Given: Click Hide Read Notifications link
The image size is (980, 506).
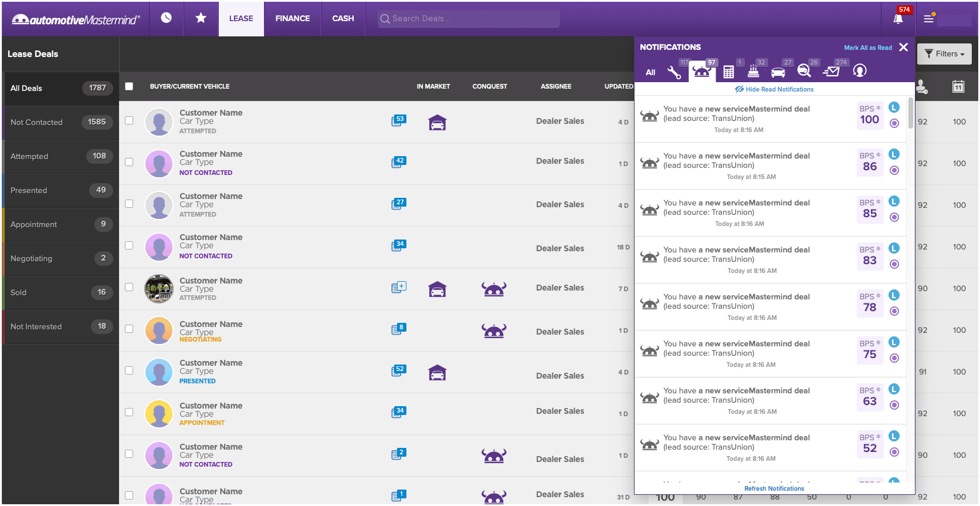Looking at the screenshot, I should coord(774,89).
